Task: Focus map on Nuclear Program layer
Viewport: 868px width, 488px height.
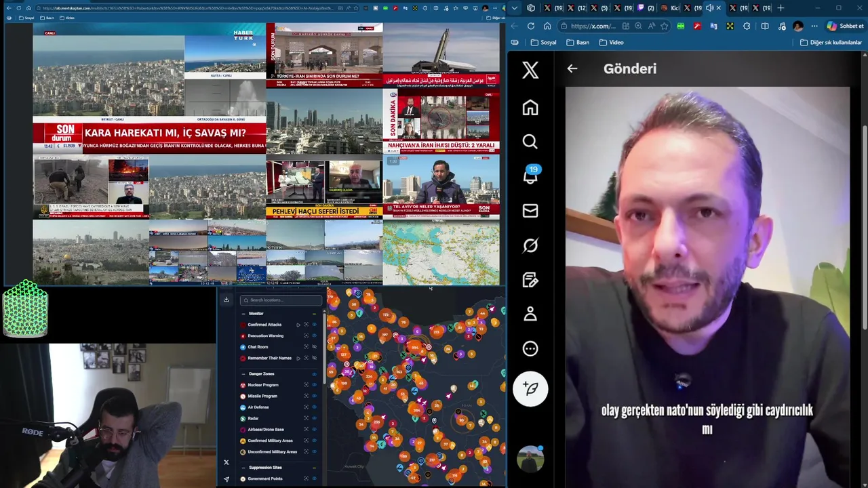Action: 306,385
